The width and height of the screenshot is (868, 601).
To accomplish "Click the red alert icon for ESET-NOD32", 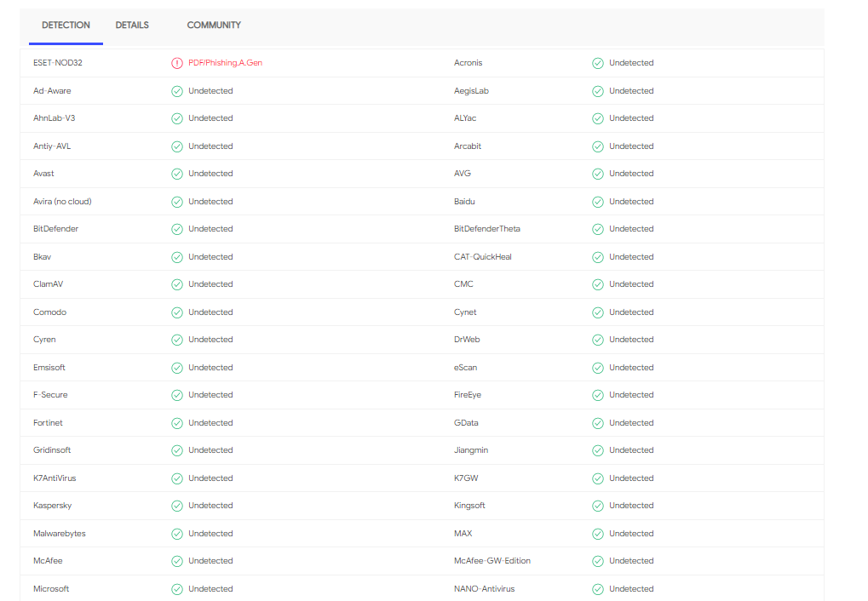I will (176, 63).
